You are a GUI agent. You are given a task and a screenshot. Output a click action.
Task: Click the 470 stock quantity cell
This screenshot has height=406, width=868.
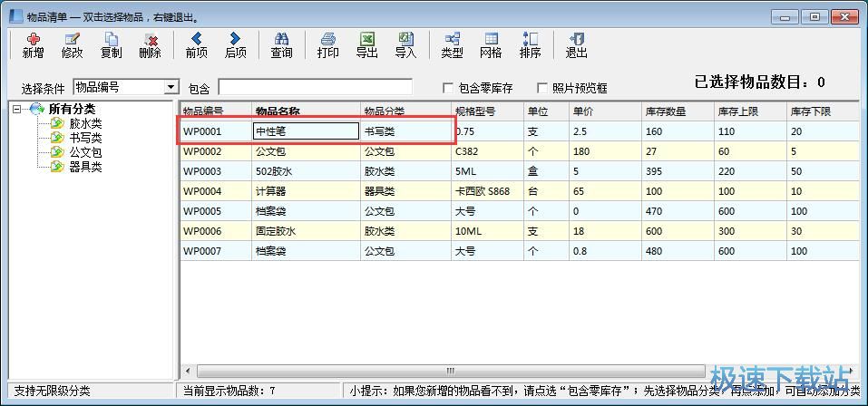tap(678, 211)
